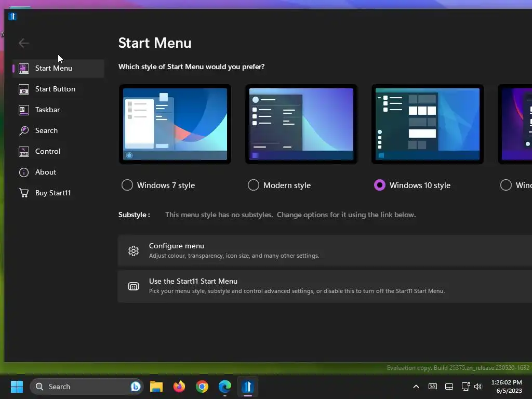This screenshot has width=532, height=399.
Task: Go to the Taskbar settings page
Action: (58, 110)
